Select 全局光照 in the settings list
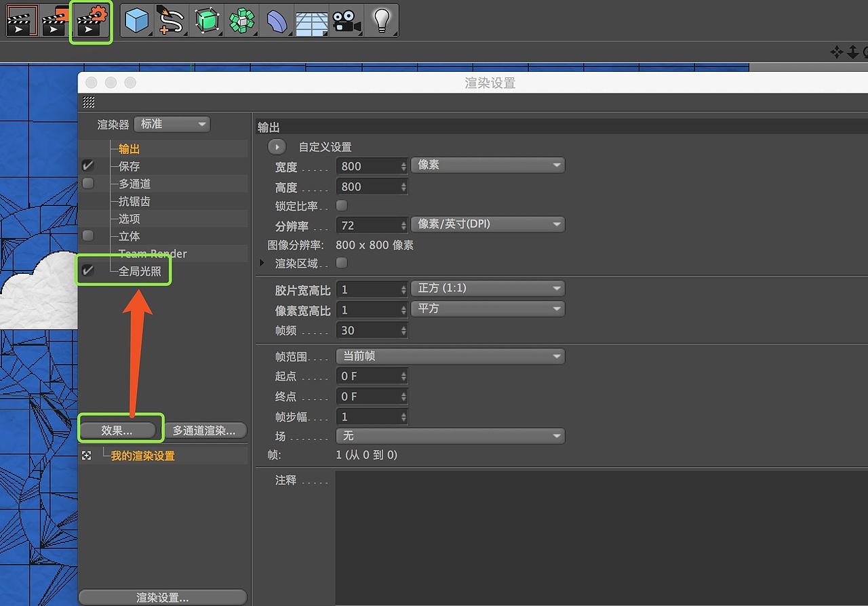868x606 pixels. 140,270
